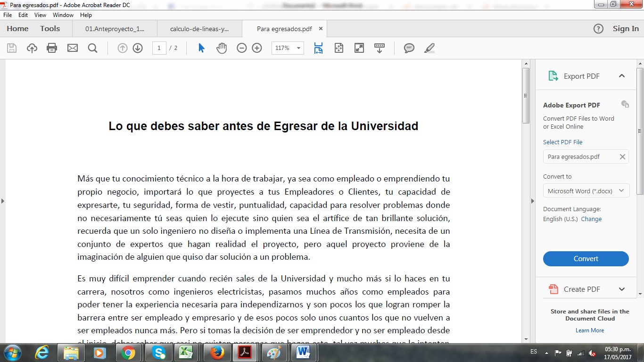
Task: Expand left navigation pane arrow
Action: pos(2,201)
